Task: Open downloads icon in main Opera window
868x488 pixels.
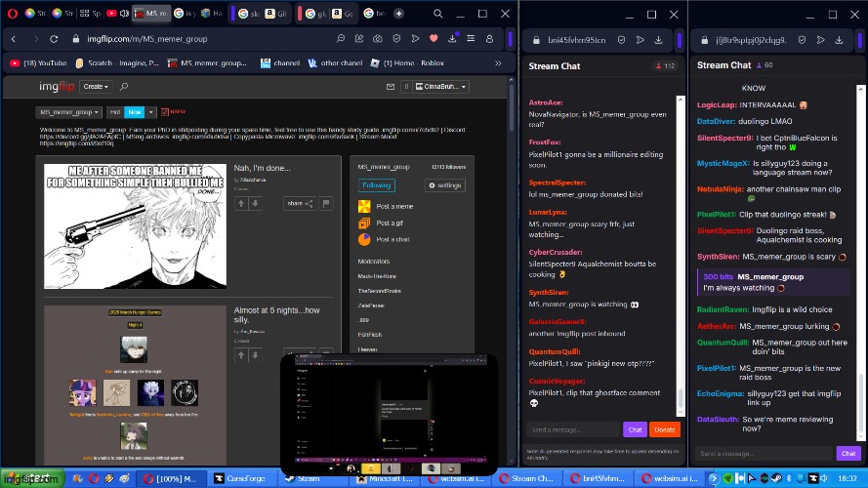Action: 453,39
